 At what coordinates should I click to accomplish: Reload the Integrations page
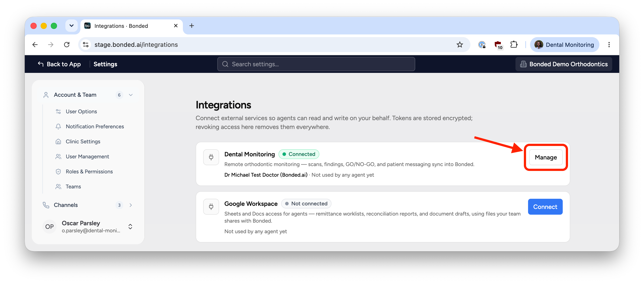coord(67,45)
